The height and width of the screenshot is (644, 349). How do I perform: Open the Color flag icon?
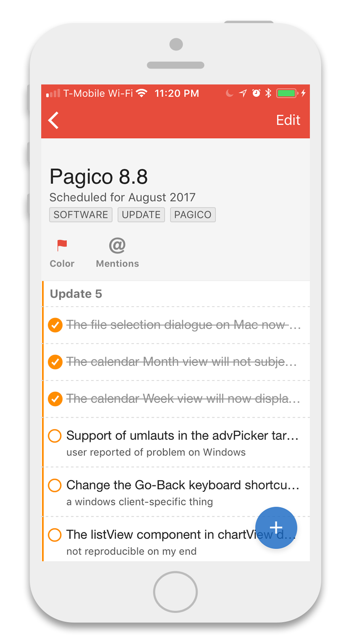pos(62,245)
